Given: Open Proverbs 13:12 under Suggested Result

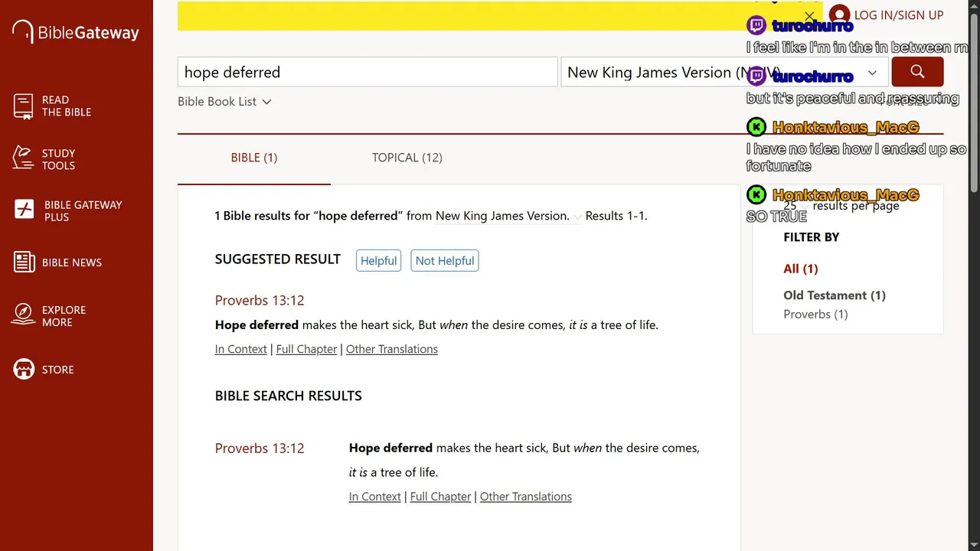Looking at the screenshot, I should [260, 300].
